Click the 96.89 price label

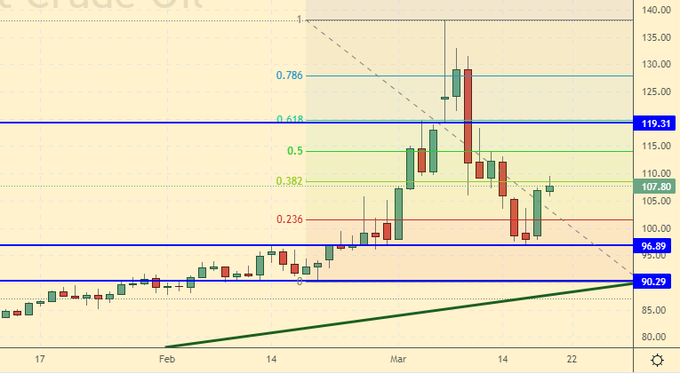653,246
